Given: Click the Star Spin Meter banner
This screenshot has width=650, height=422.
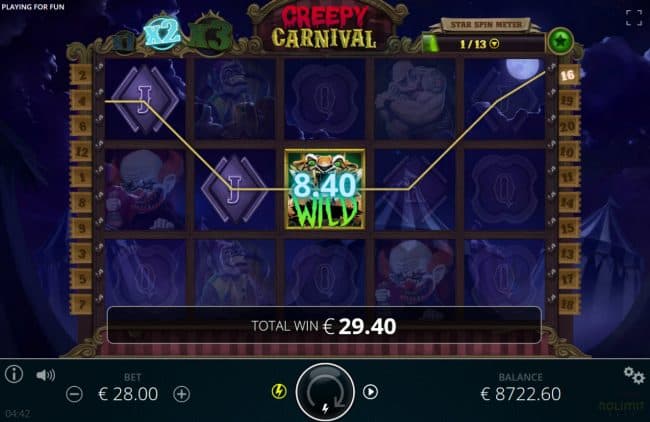Looking at the screenshot, I should (485, 24).
